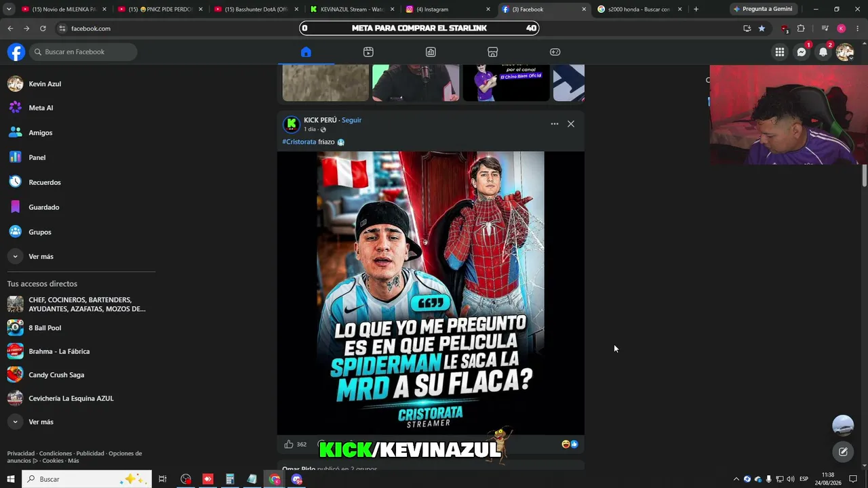Open Windows Task View
Viewport: 868px width, 488px height.
pos(163,479)
